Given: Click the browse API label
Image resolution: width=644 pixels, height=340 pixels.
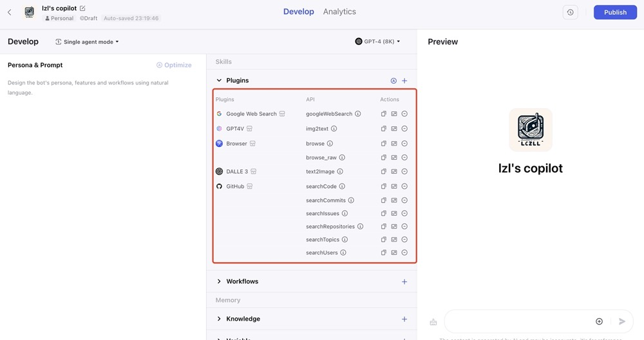Looking at the screenshot, I should pyautogui.click(x=315, y=144).
